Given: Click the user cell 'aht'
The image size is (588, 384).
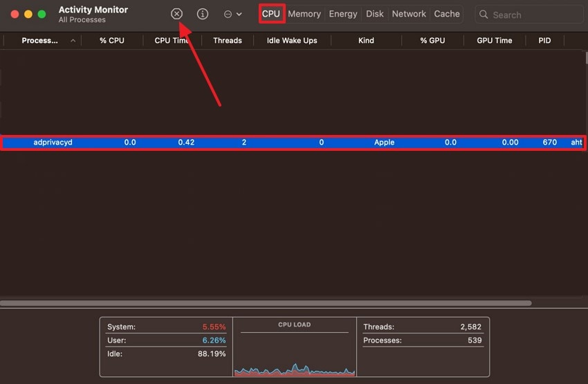Looking at the screenshot, I should (x=576, y=143).
